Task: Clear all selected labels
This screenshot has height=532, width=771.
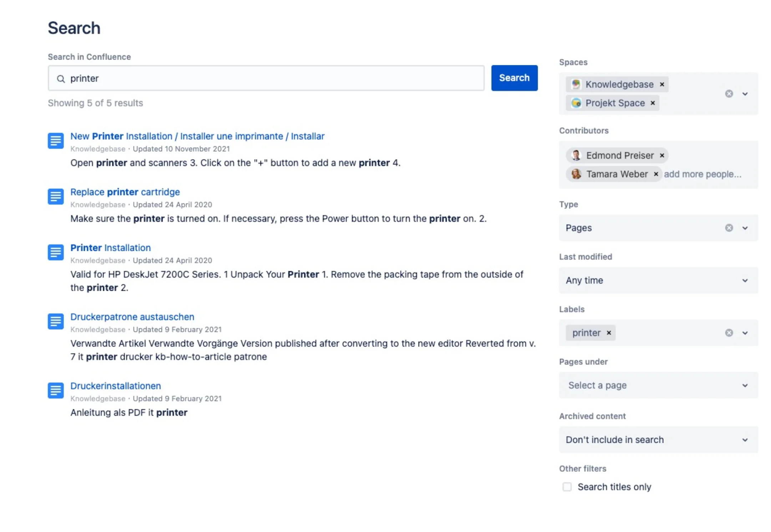Action: 729,333
